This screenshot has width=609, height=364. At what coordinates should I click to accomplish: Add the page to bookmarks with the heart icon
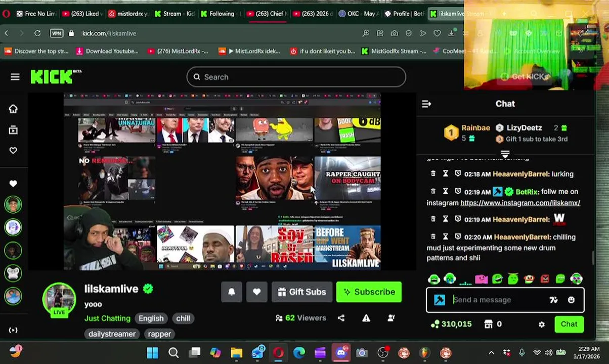click(437, 33)
